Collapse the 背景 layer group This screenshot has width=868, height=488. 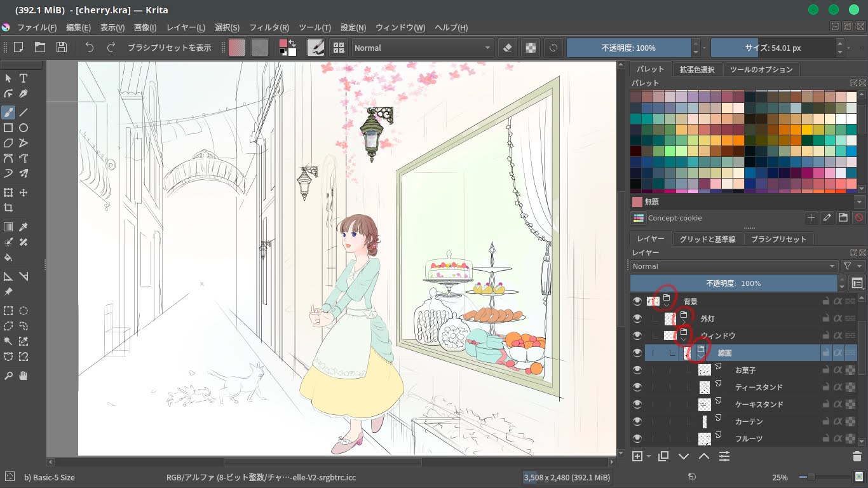[x=666, y=306]
